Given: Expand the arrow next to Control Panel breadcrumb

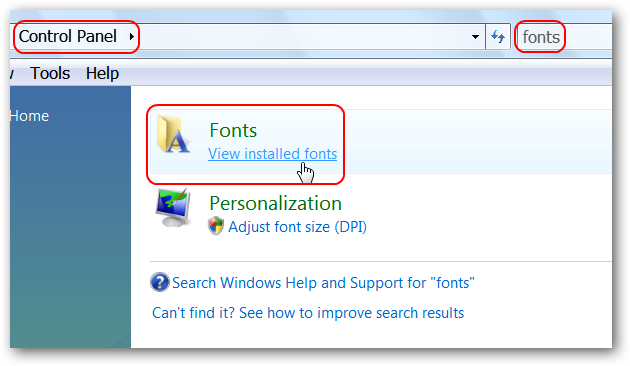Looking at the screenshot, I should [x=131, y=37].
